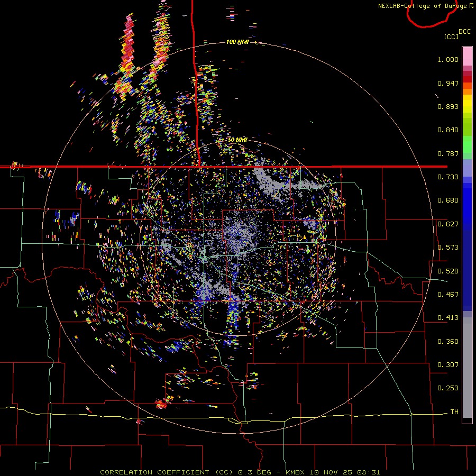Click the 1.000 legend value
This screenshot has height=476, width=476.
(x=448, y=59)
